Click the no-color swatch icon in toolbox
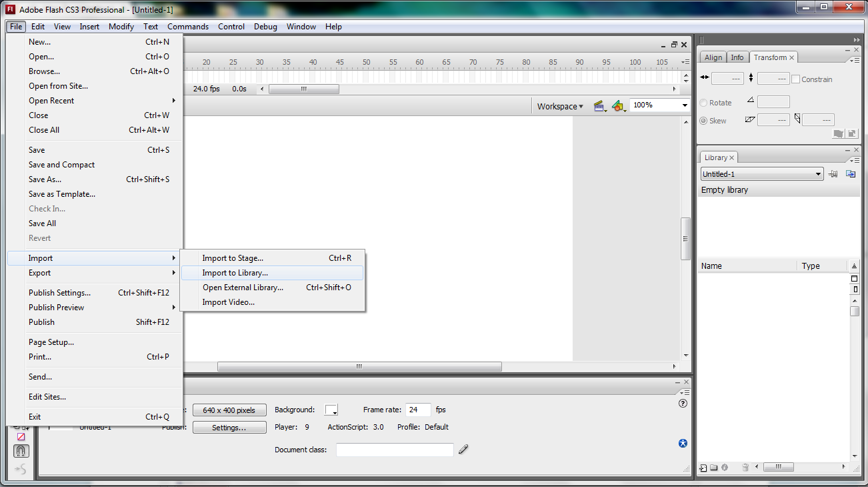 coord(21,436)
